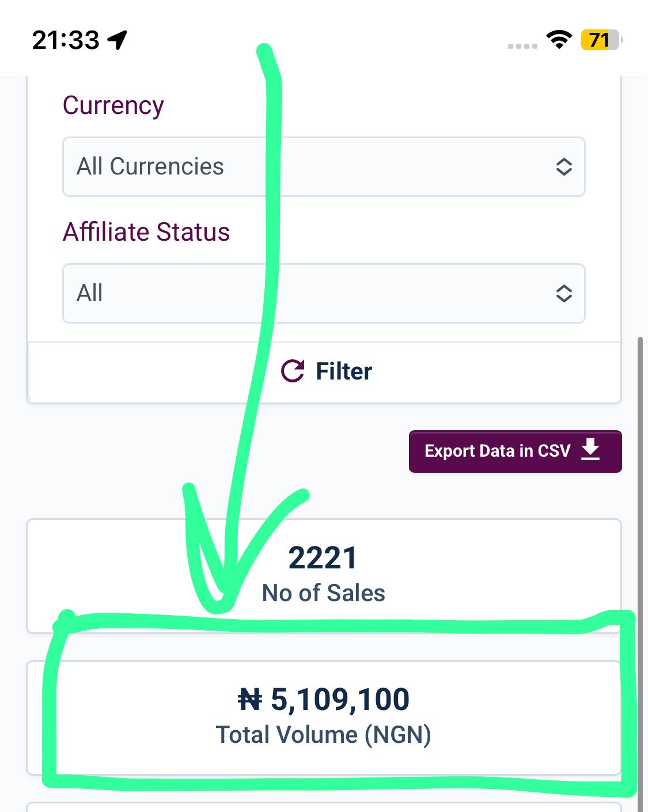
Task: Tap the cellular signal dots icon
Action: click(522, 46)
